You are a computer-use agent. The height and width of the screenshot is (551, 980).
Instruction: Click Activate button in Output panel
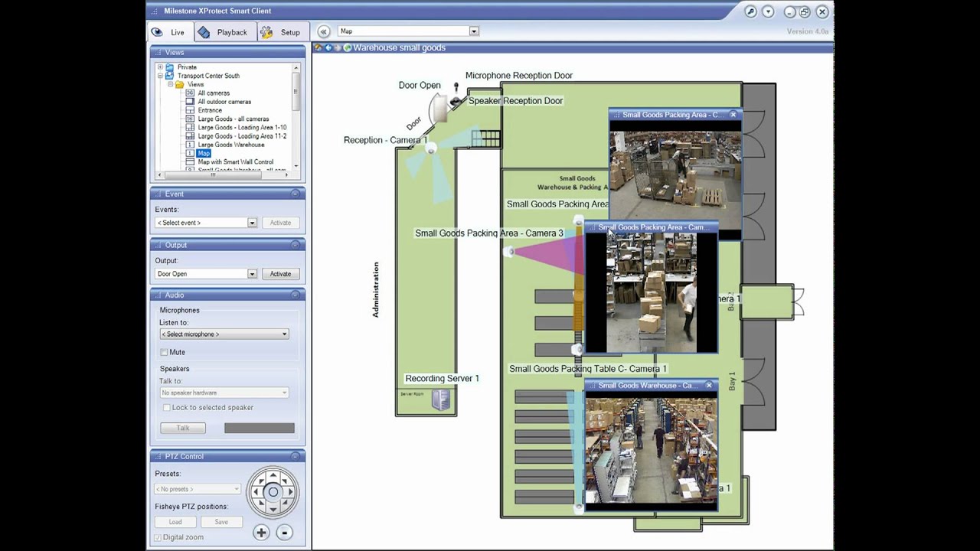click(280, 274)
